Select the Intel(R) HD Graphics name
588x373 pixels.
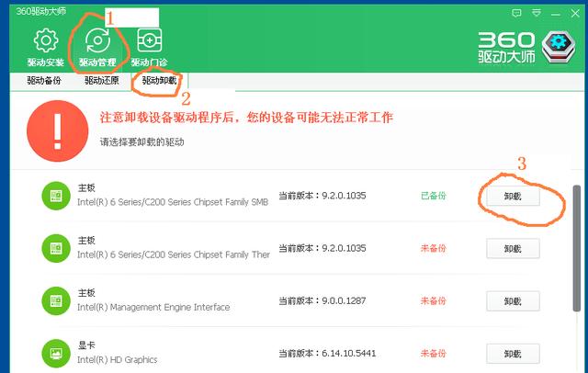(x=117, y=360)
